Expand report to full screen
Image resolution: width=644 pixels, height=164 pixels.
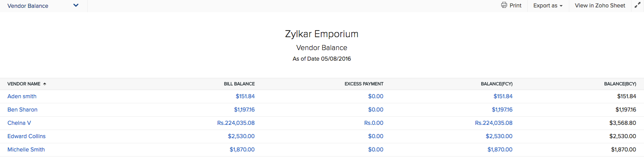[637, 5]
